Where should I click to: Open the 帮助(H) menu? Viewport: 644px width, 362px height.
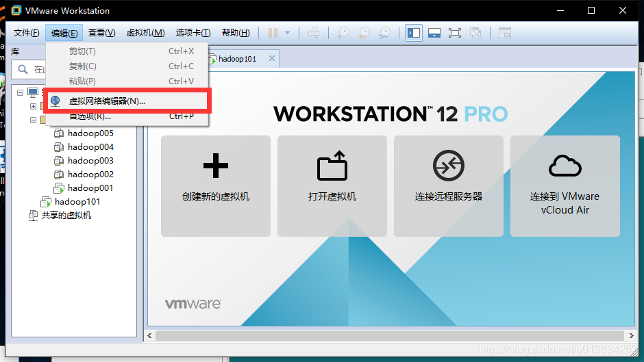pyautogui.click(x=236, y=33)
